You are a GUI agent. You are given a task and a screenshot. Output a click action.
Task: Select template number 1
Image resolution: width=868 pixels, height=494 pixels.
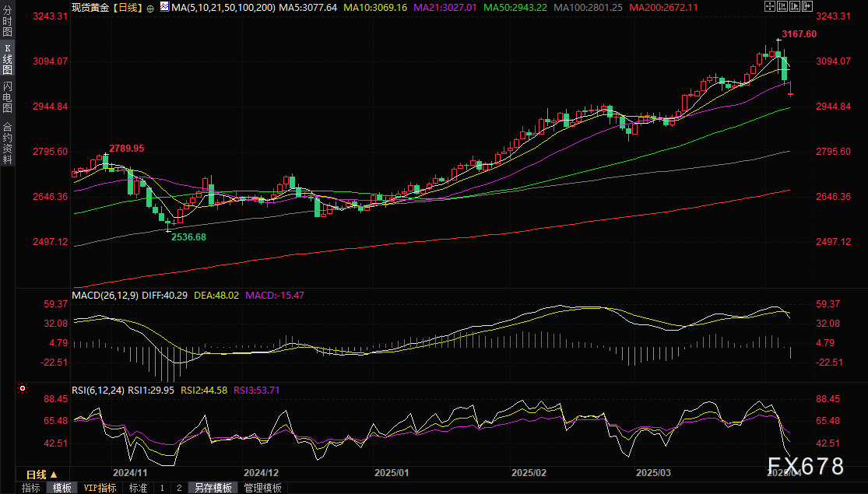point(162,487)
